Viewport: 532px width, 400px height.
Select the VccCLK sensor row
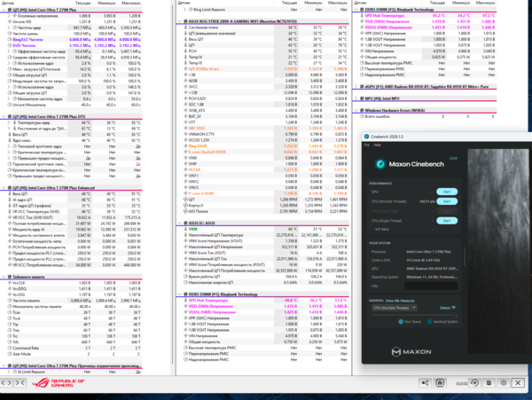71,283
